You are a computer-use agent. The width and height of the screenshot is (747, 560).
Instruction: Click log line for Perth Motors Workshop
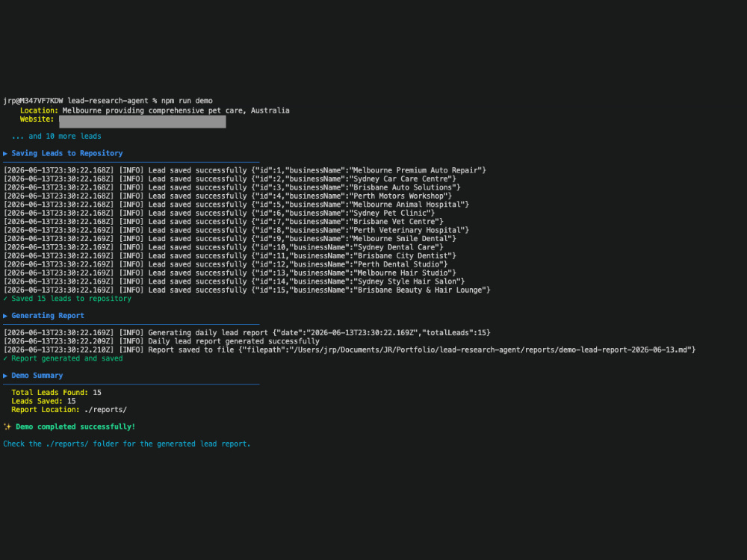[x=228, y=196]
